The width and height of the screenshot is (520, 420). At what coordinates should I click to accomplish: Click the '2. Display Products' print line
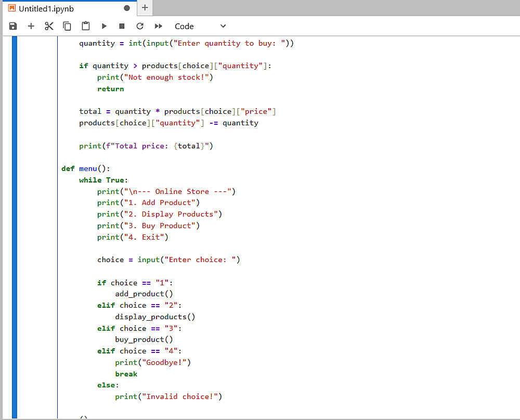point(160,215)
